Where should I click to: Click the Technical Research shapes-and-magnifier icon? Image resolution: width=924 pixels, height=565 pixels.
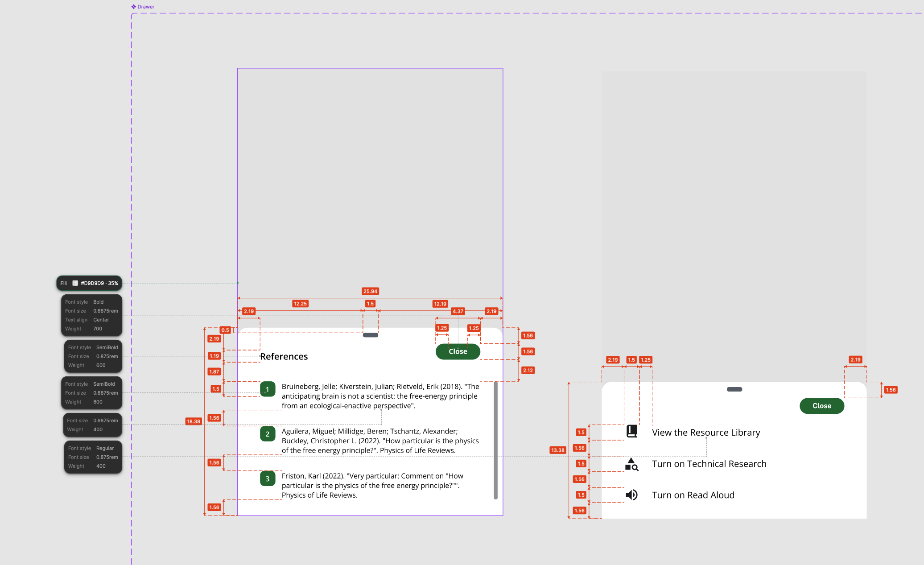click(632, 465)
